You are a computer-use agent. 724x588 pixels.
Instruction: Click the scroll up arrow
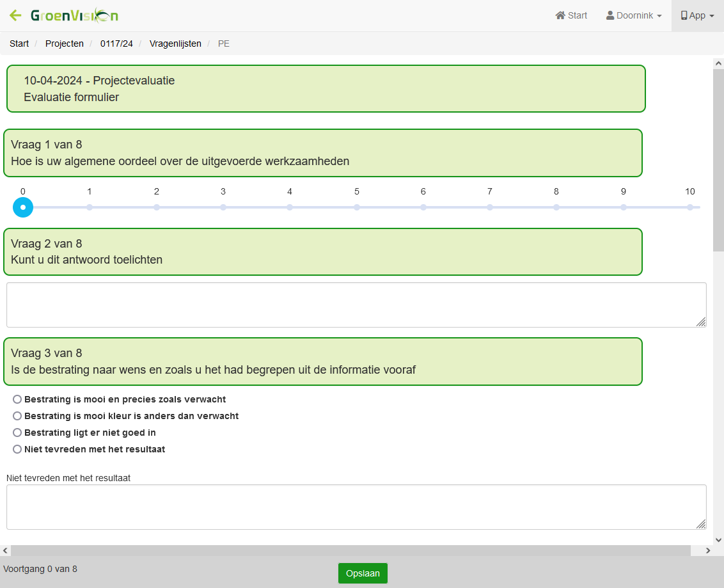tap(718, 63)
